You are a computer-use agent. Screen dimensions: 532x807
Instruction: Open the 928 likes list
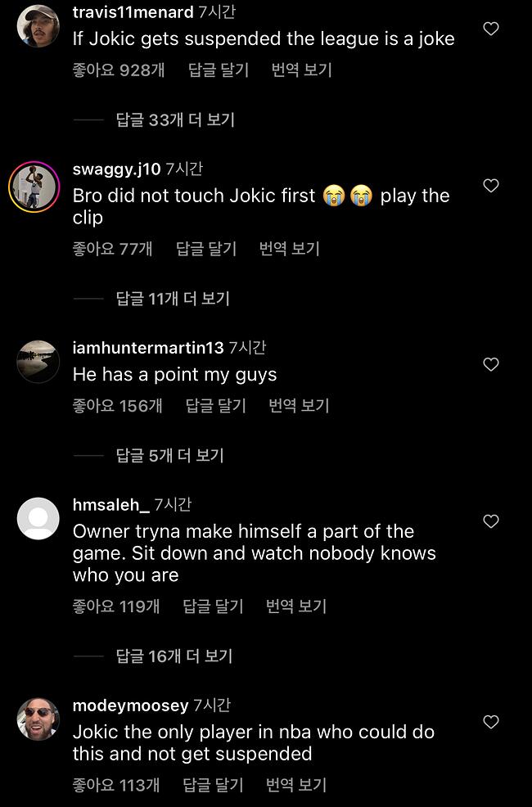118,70
